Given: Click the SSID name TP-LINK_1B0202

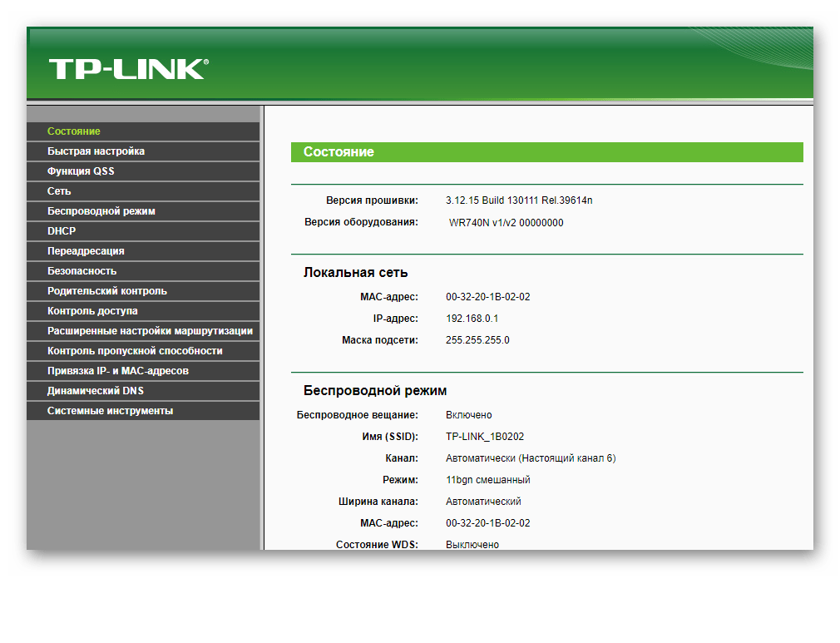Looking at the screenshot, I should coord(485,437).
